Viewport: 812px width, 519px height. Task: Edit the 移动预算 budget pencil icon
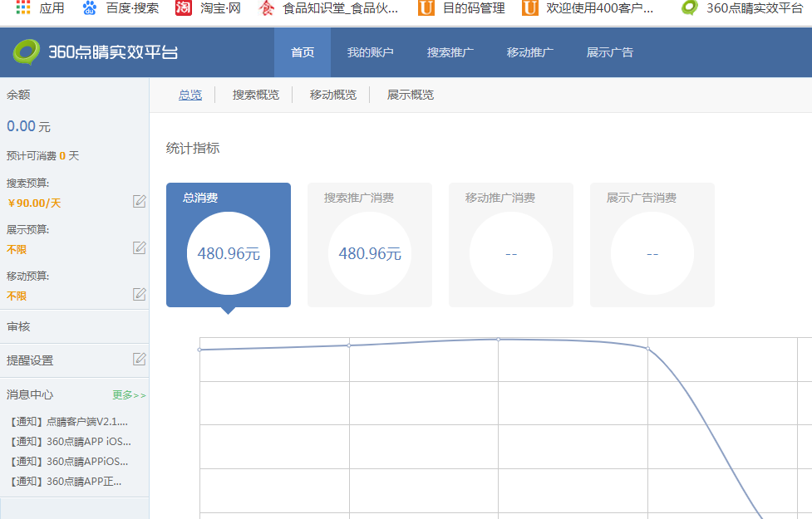pyautogui.click(x=140, y=295)
